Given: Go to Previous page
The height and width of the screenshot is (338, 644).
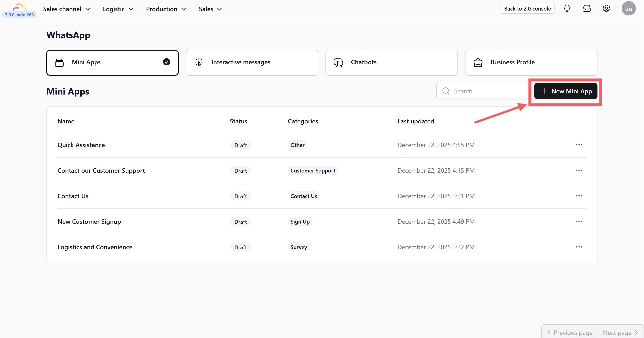Looking at the screenshot, I should [x=570, y=332].
